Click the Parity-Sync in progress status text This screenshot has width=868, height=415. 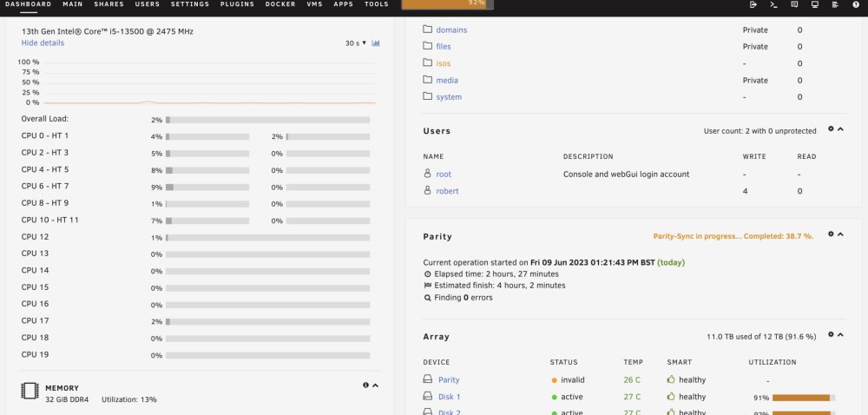(x=733, y=236)
